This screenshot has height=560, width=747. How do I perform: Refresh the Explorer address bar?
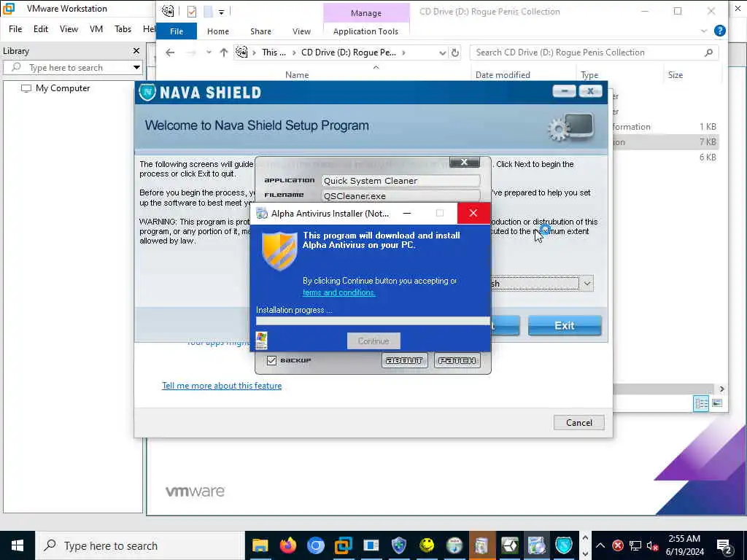[x=455, y=52]
